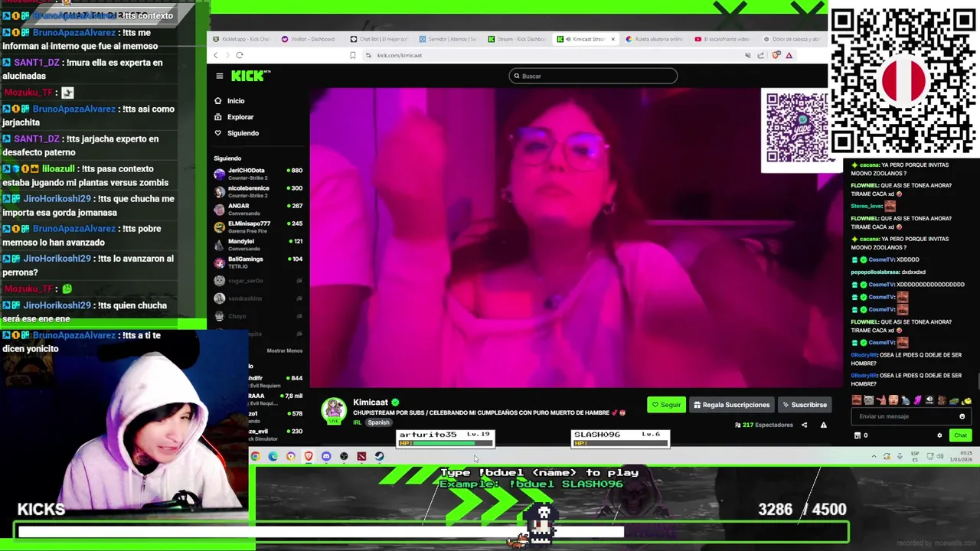Click the Regala Suscripciones button
This screenshot has width=980, height=551.
(x=731, y=405)
